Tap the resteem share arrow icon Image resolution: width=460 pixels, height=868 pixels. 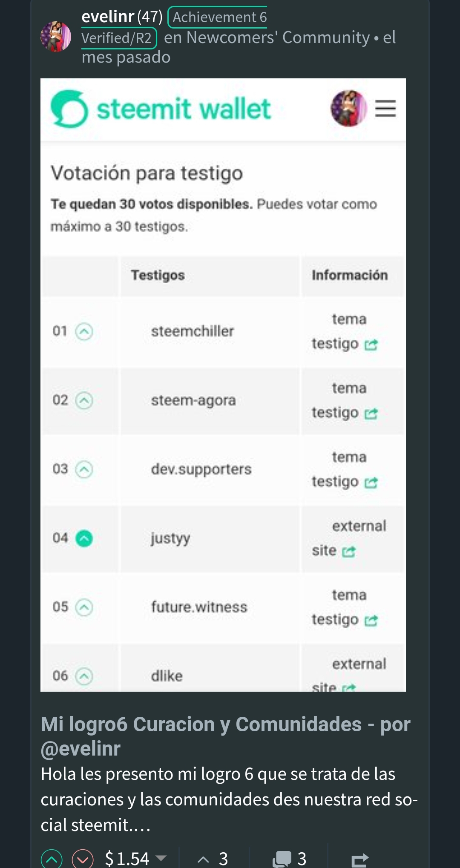tap(360, 860)
